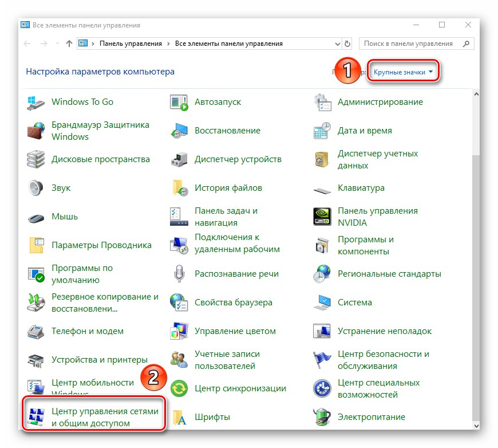Open the Программы и компоненты link

tap(366, 245)
